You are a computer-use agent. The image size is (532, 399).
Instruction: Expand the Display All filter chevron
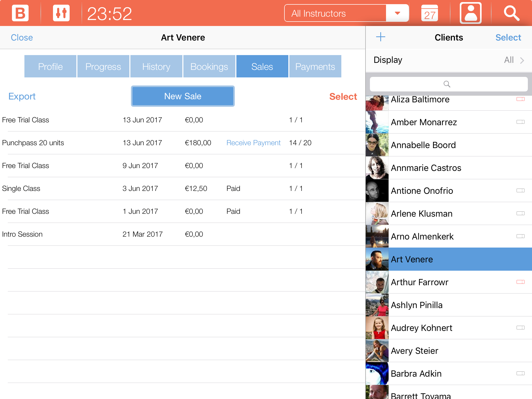click(x=522, y=60)
